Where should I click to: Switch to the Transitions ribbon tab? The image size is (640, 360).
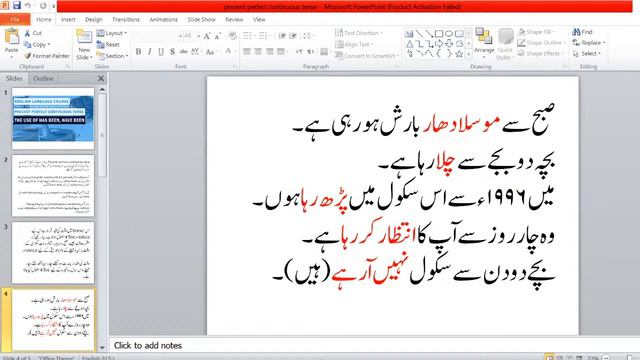(x=126, y=20)
